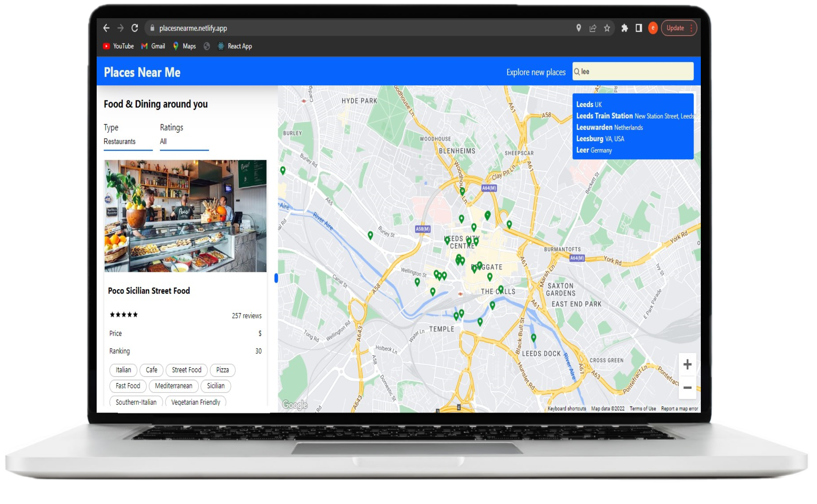
Task: Reload the page with refresh icon
Action: coord(135,28)
